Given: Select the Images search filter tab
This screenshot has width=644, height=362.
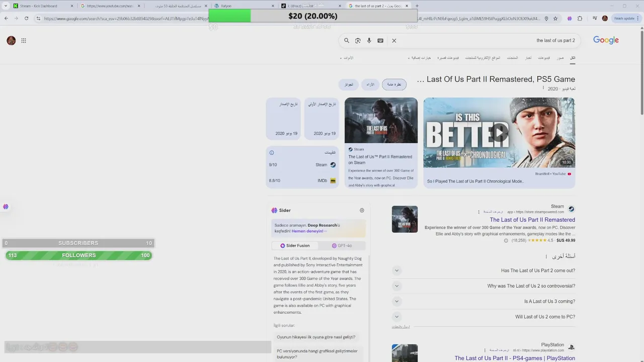Looking at the screenshot, I should click(x=560, y=58).
